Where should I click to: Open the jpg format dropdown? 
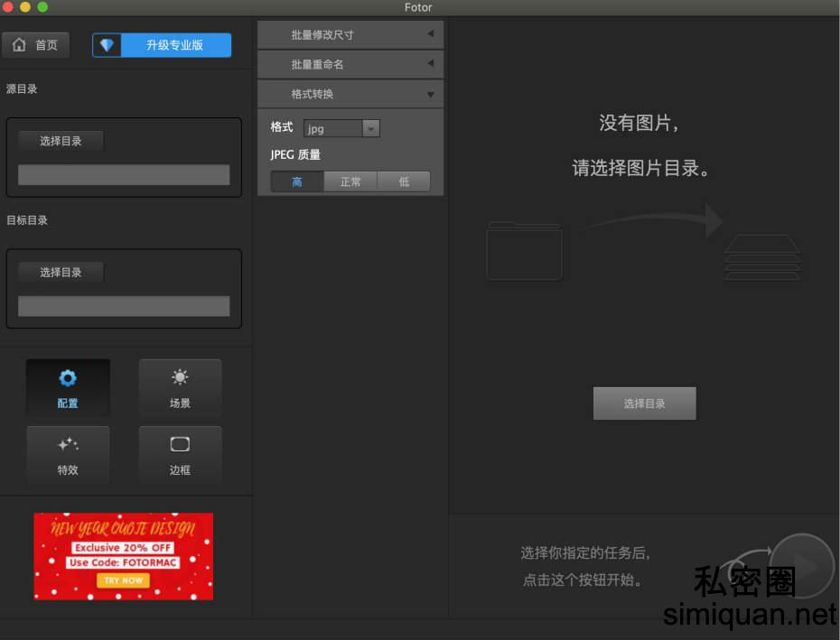pos(370,127)
